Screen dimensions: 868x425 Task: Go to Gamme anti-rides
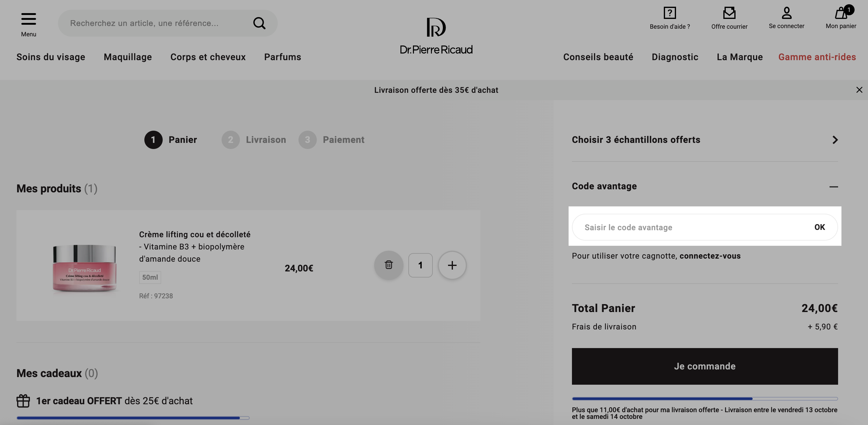click(817, 57)
